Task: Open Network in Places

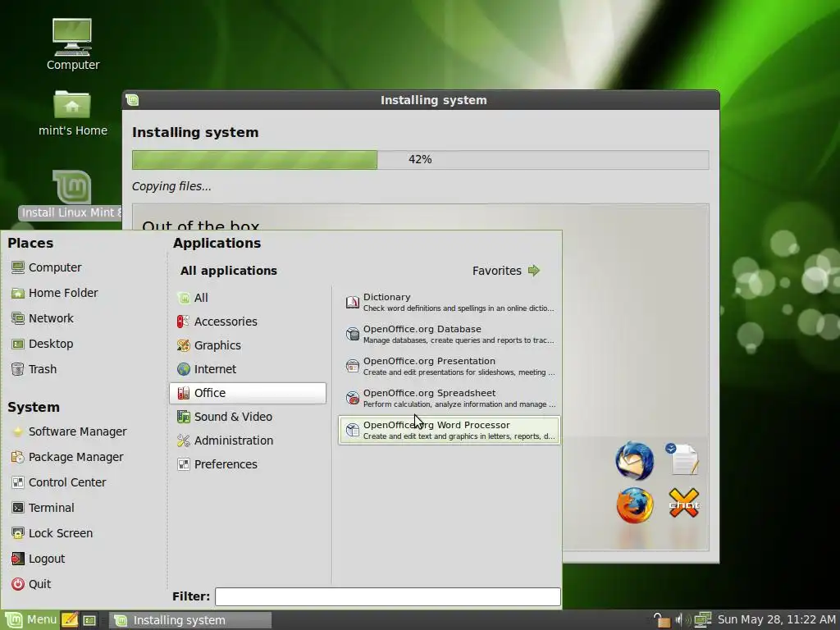Action: pyautogui.click(x=43, y=318)
